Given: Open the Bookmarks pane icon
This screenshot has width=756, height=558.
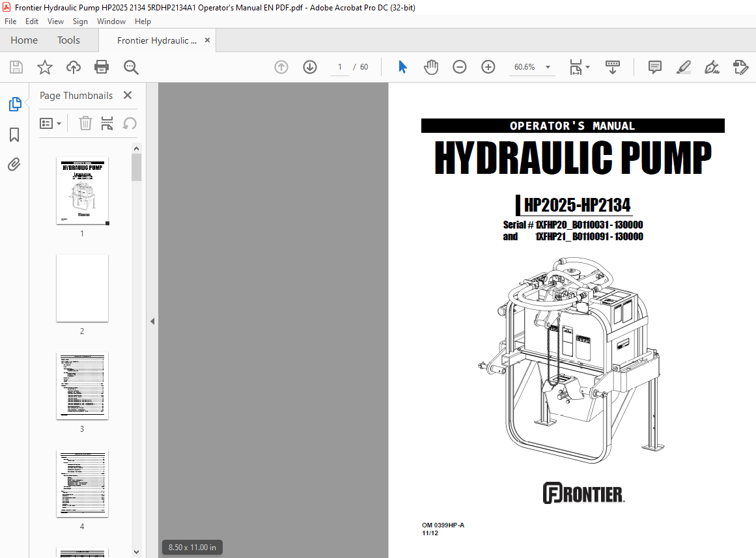Looking at the screenshot, I should 14,135.
